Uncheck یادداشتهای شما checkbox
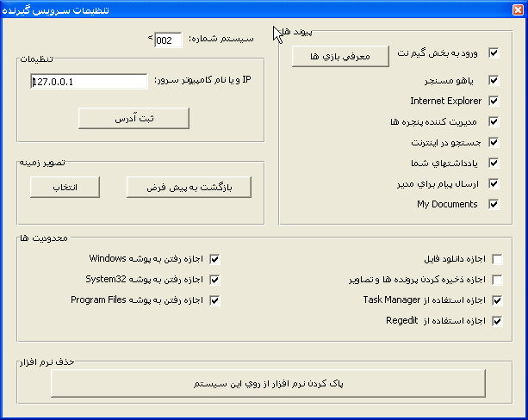Viewport: 528px width, 420px height. [494, 164]
